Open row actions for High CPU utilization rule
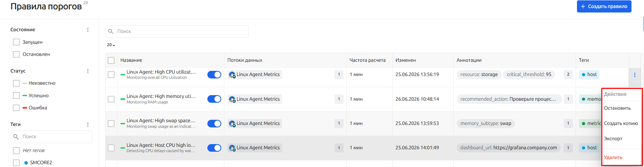Screen dimensions: 644x167 [635, 75]
